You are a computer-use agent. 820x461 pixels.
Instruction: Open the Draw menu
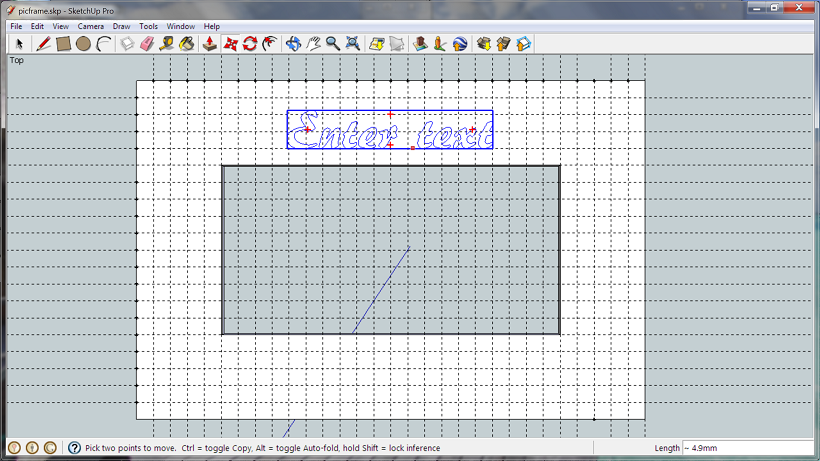pyautogui.click(x=121, y=26)
